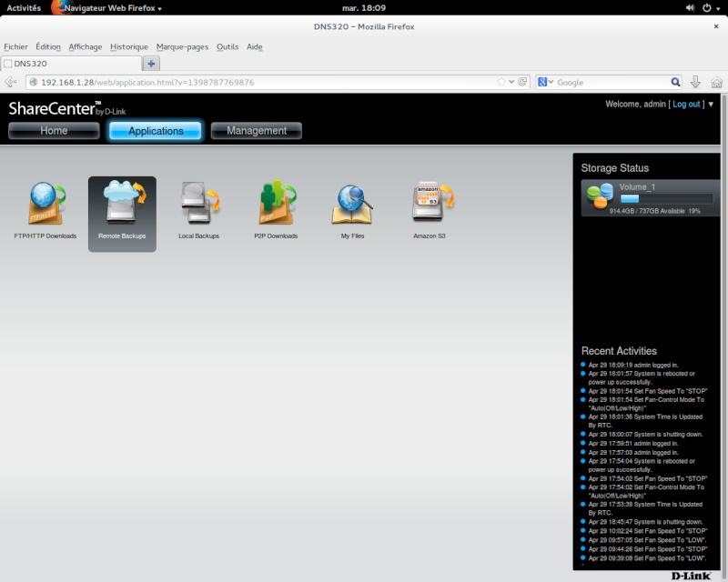Image resolution: width=728 pixels, height=582 pixels.
Task: Click 'Apr 29 17:57:03 admin logged in' entry
Action: 633,452
